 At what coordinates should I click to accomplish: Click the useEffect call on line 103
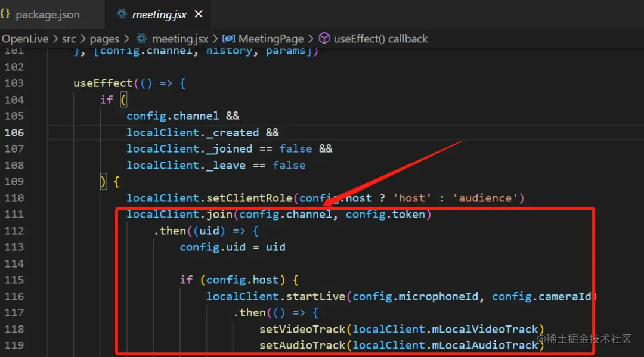(103, 83)
